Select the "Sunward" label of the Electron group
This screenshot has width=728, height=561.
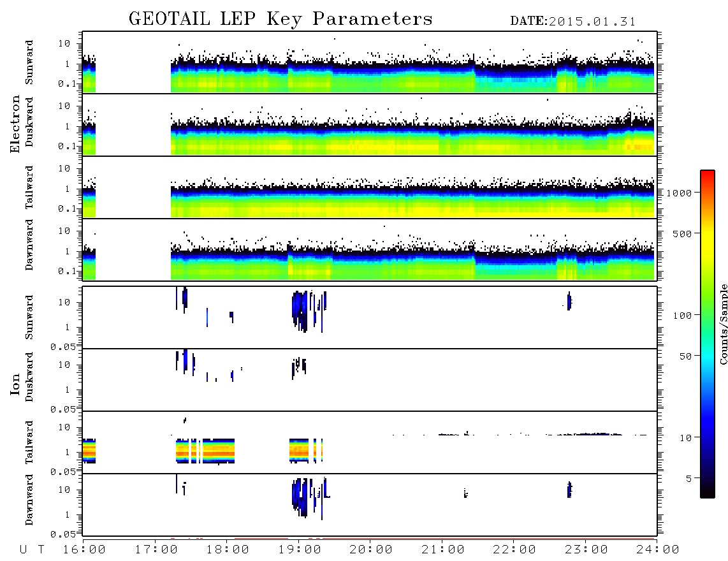pyautogui.click(x=29, y=62)
